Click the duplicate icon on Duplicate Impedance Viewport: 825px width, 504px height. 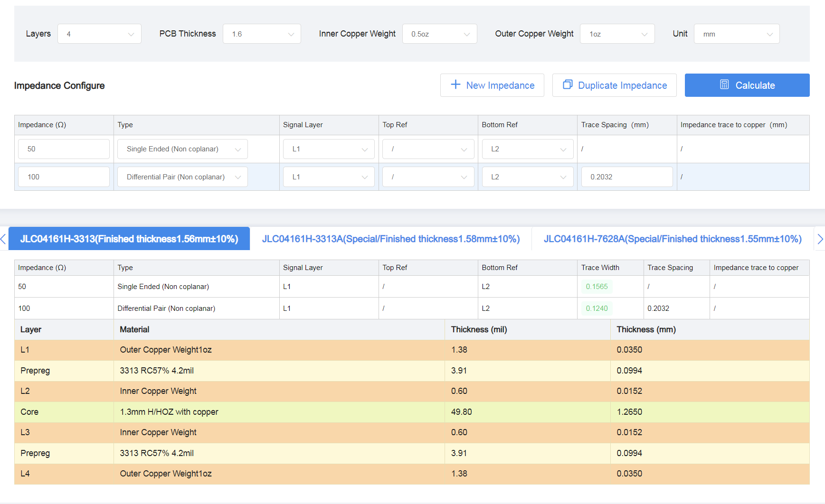[568, 84]
